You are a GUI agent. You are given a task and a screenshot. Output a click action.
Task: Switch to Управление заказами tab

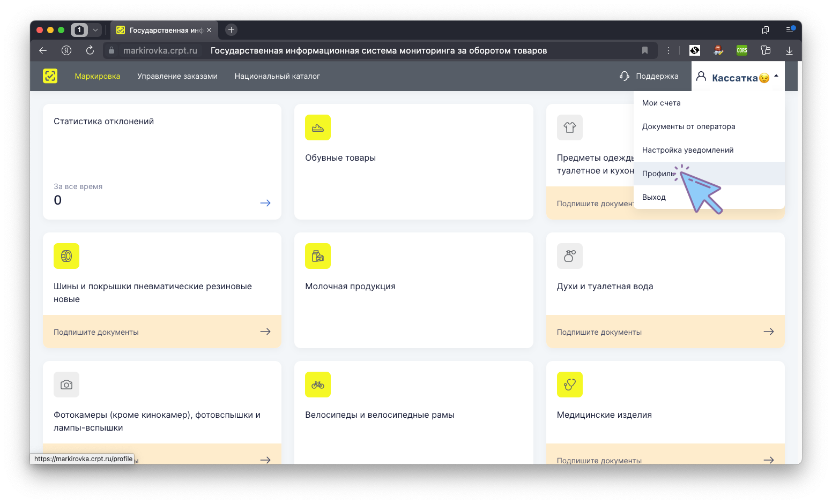pyautogui.click(x=177, y=76)
